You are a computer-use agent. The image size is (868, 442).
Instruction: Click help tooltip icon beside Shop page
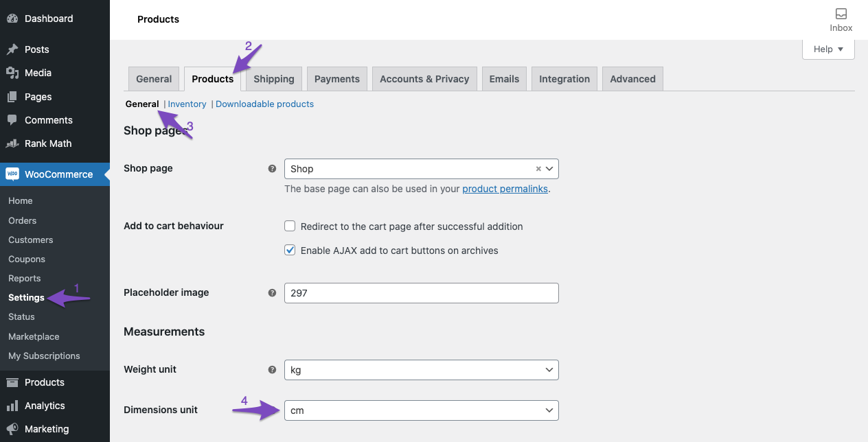point(272,169)
